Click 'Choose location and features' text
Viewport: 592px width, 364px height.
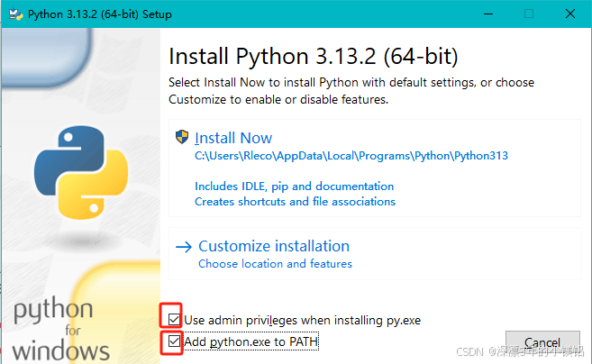click(275, 264)
